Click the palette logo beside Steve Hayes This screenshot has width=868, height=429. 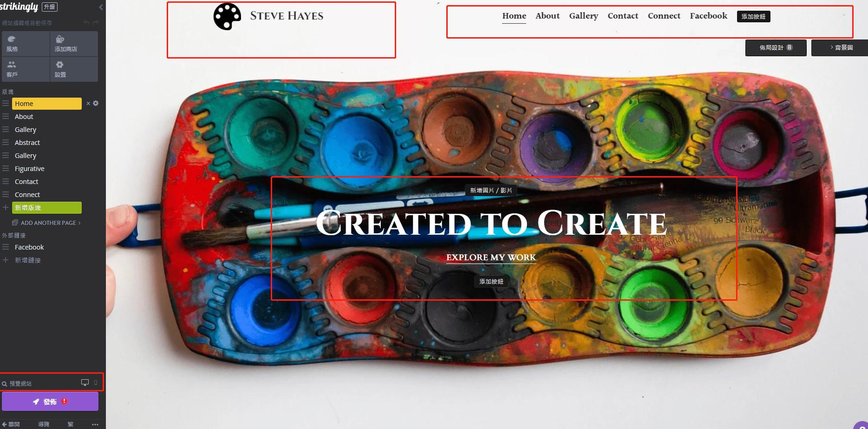(227, 17)
